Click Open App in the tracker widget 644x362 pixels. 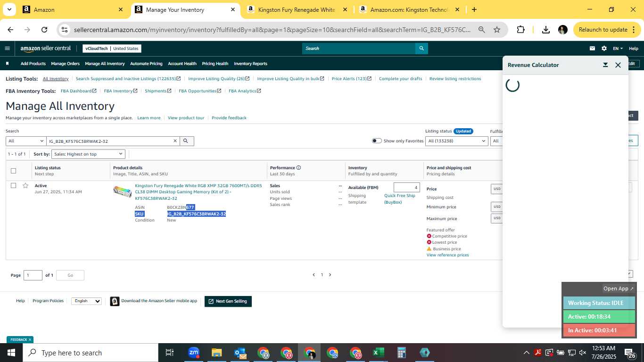tap(619, 288)
